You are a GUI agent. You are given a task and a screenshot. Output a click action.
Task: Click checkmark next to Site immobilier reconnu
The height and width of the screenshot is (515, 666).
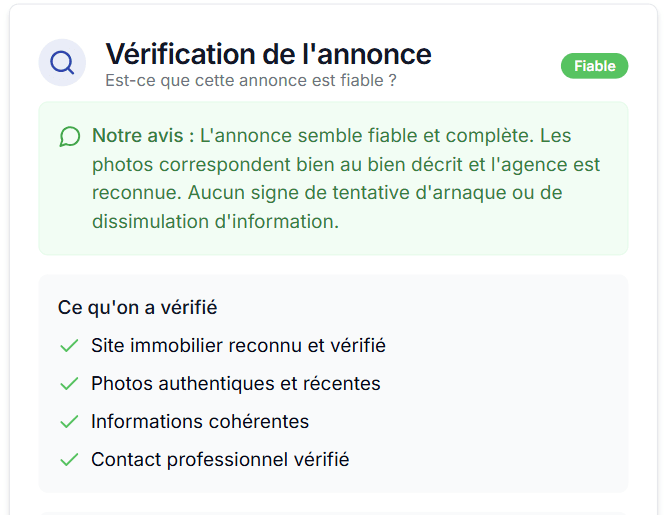tap(69, 346)
